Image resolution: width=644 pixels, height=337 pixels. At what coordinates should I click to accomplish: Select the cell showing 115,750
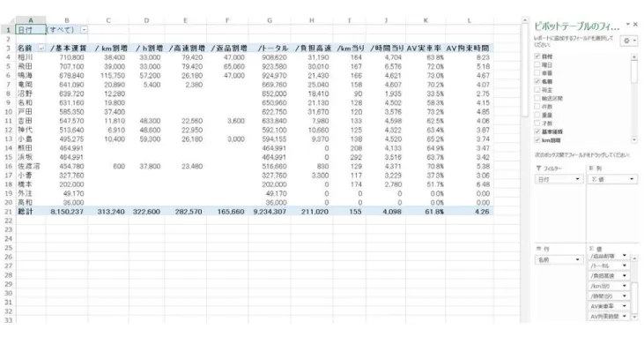coord(108,76)
